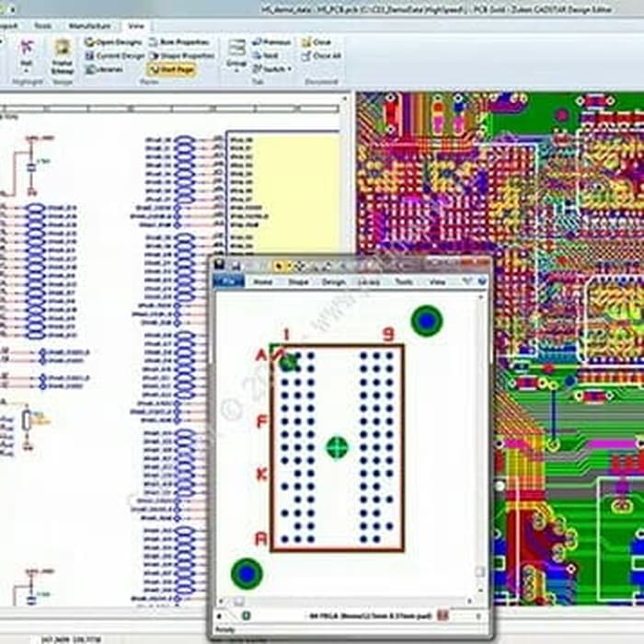The height and width of the screenshot is (644, 644).
Task: Expand the Net highlight dropdown
Action: (26, 66)
